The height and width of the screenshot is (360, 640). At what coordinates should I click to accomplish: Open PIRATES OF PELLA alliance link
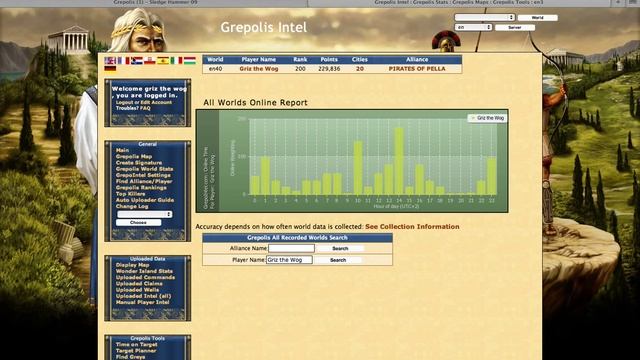click(417, 69)
